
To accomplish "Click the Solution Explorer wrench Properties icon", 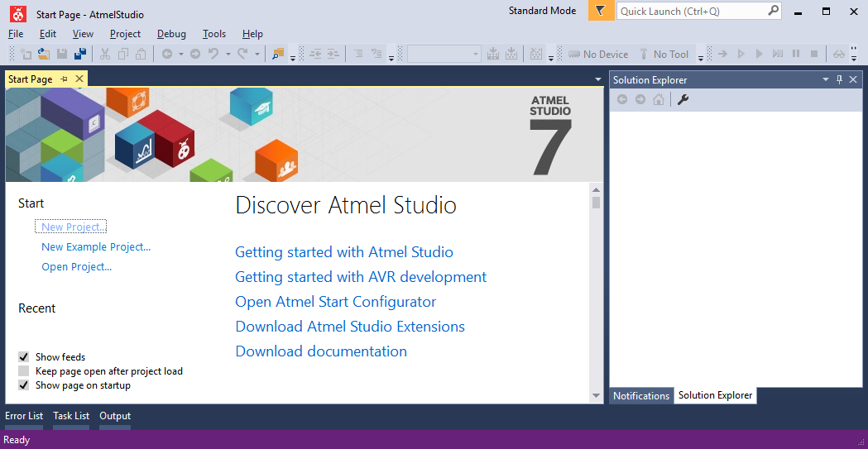I will (x=683, y=100).
